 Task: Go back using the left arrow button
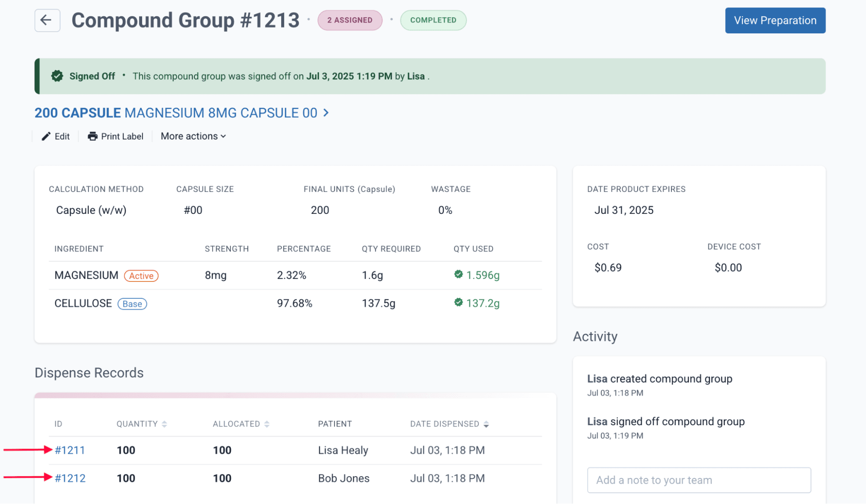click(47, 20)
